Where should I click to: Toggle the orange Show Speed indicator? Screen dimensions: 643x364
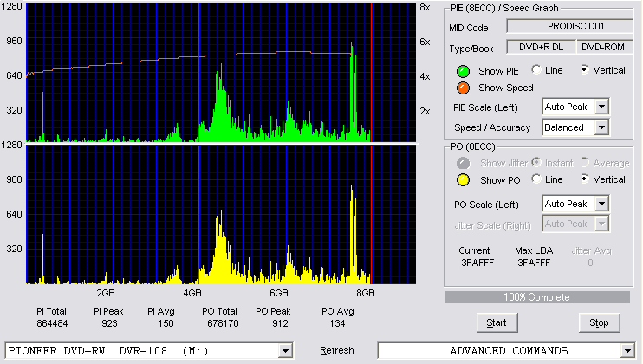463,88
